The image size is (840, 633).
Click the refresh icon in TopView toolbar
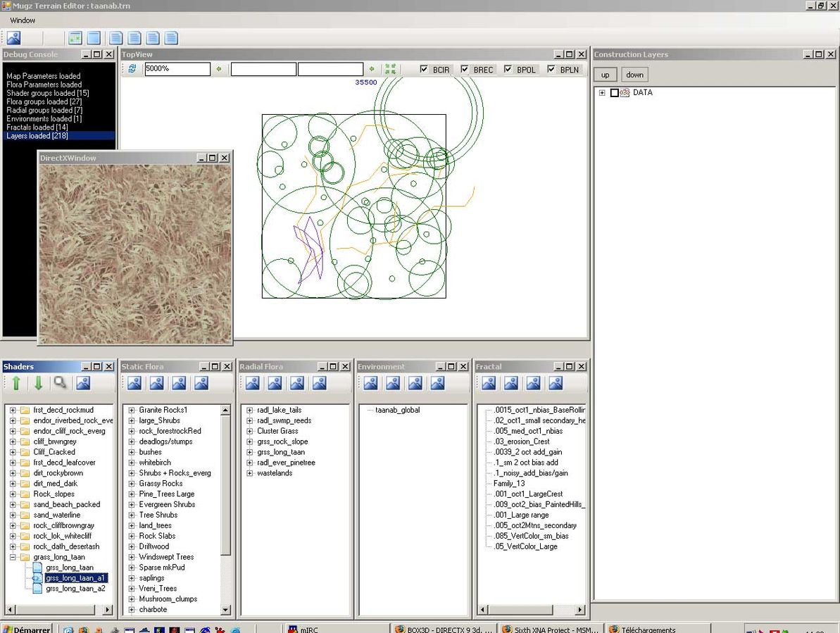pos(132,69)
